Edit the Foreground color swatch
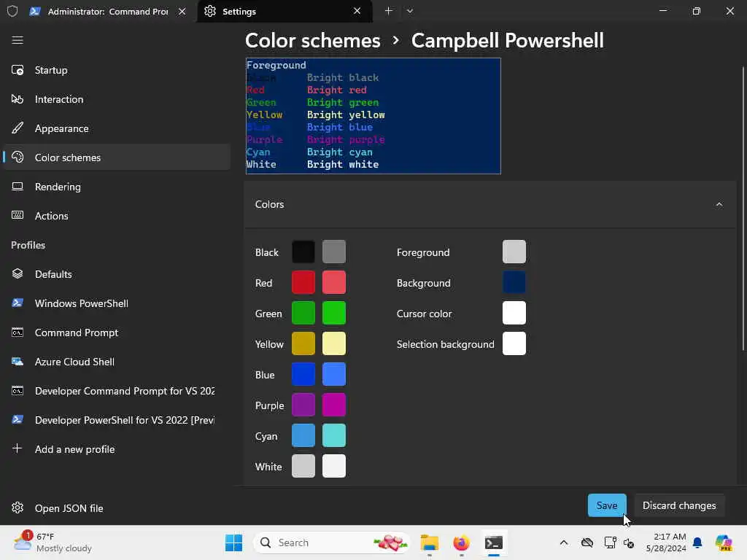Viewport: 747px width, 560px height. [x=514, y=252]
